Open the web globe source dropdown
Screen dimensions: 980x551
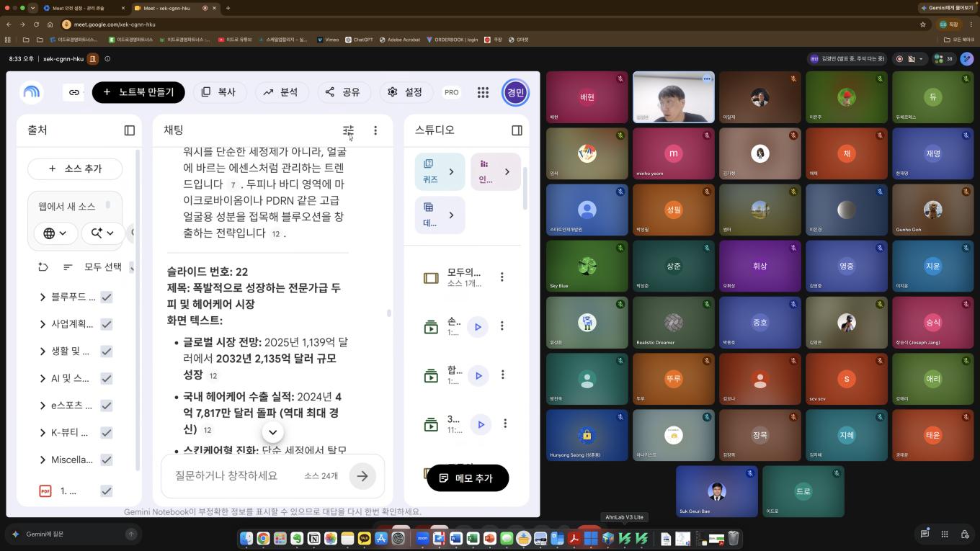click(x=55, y=233)
